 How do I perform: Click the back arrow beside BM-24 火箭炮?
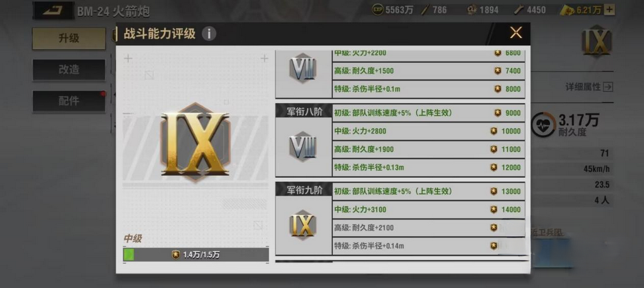point(53,10)
